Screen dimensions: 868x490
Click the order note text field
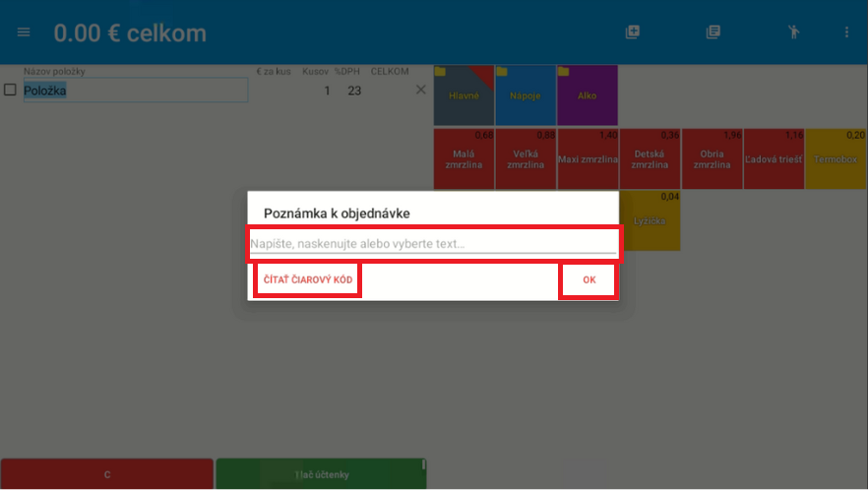tap(433, 244)
